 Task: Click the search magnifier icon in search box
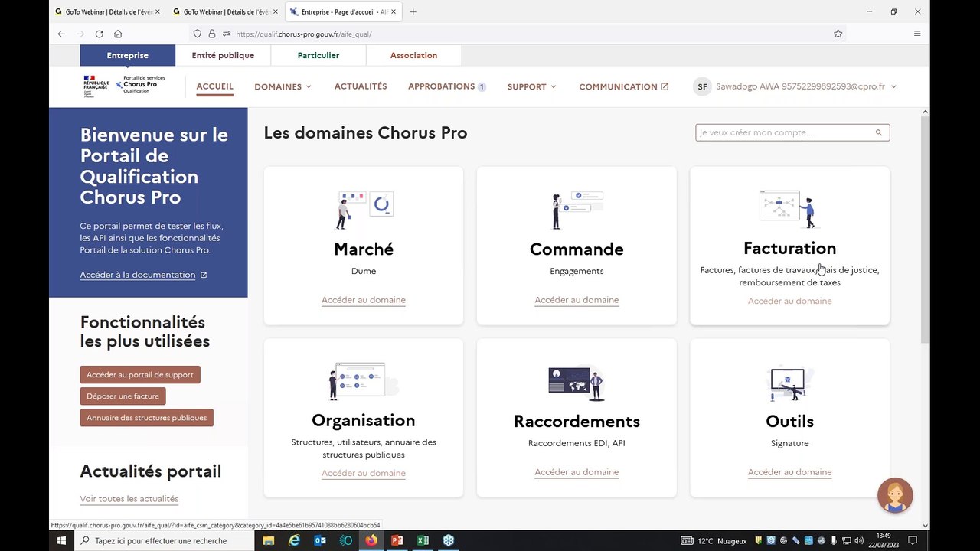point(879,132)
